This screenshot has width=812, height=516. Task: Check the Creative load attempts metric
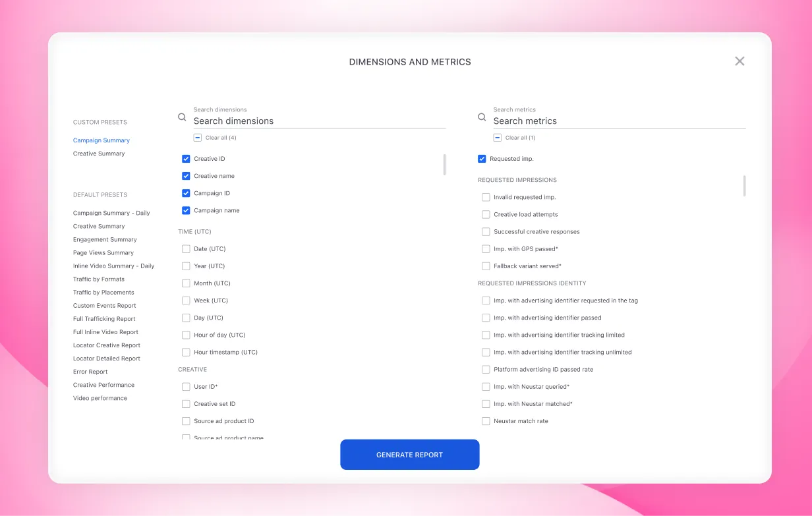[x=486, y=214]
